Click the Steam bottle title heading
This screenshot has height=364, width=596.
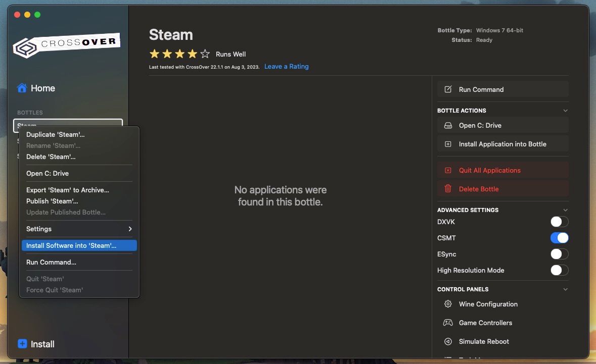pos(171,34)
